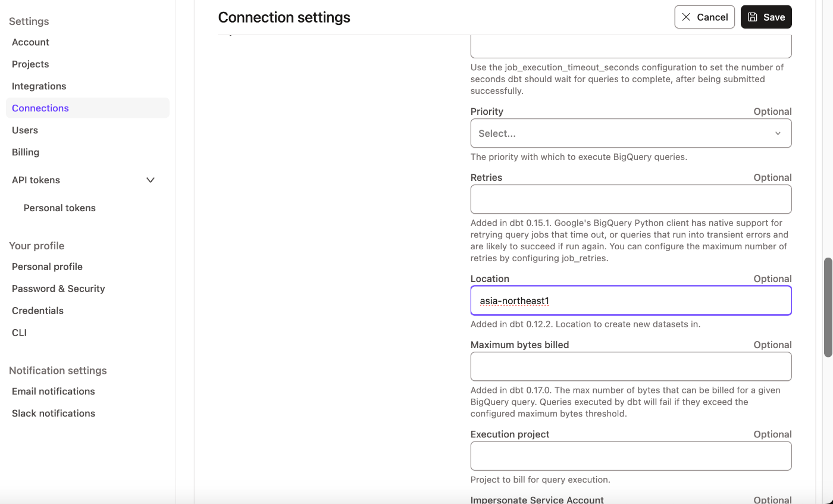Save the connection settings
The height and width of the screenshot is (504, 833).
766,17
